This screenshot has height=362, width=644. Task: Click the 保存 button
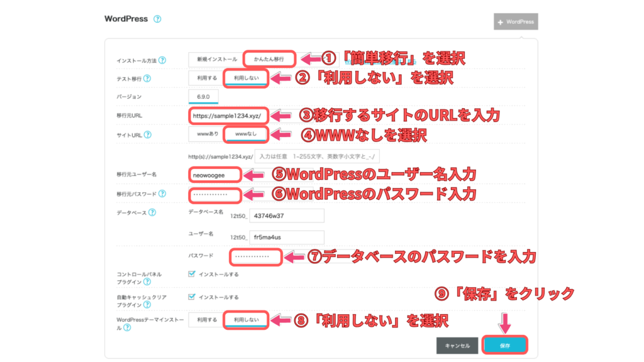[x=504, y=345]
